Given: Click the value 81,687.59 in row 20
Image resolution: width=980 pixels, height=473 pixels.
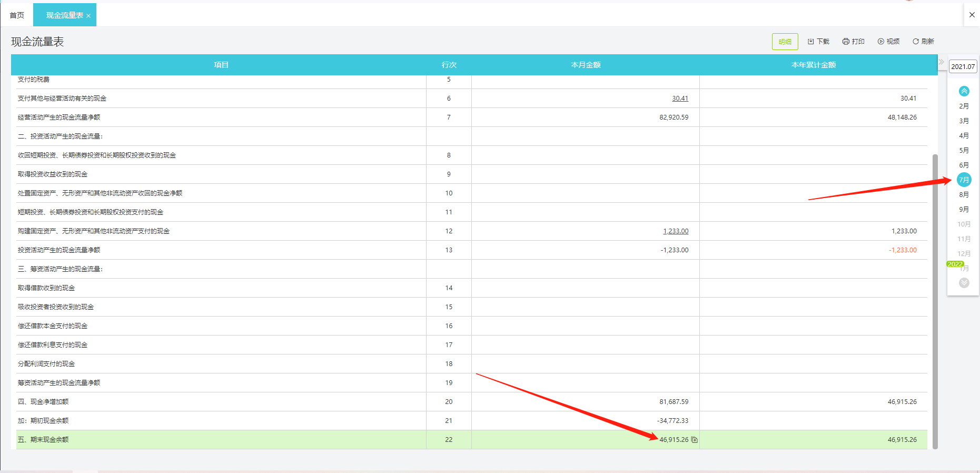Looking at the screenshot, I should (x=674, y=402).
